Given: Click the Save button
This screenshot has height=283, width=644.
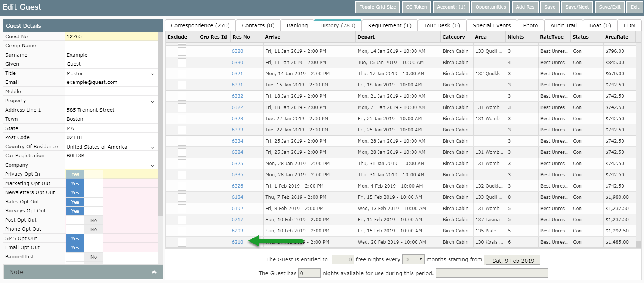Looking at the screenshot, I should [549, 7].
